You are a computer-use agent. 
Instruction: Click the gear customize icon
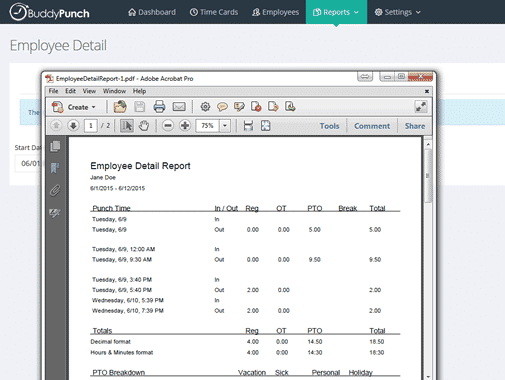point(205,107)
